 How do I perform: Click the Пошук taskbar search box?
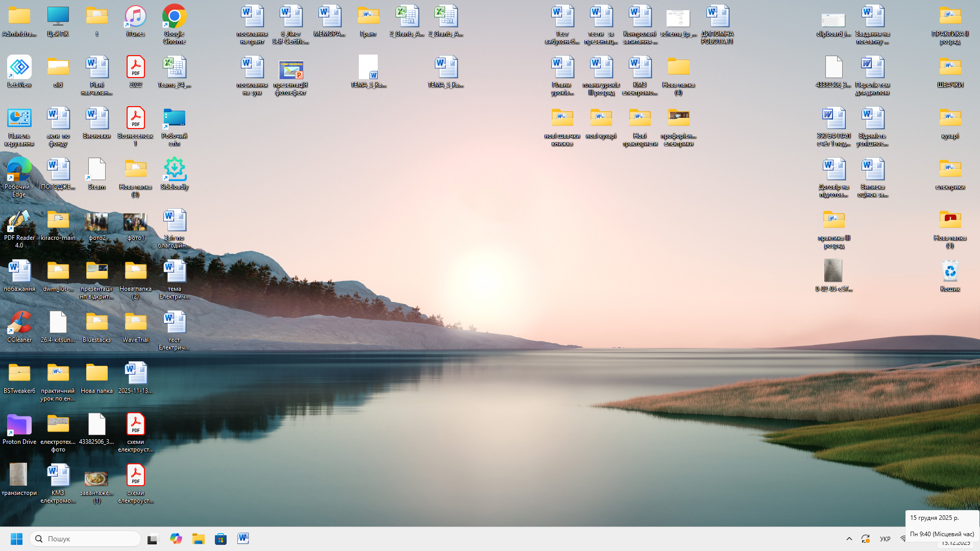click(x=85, y=539)
